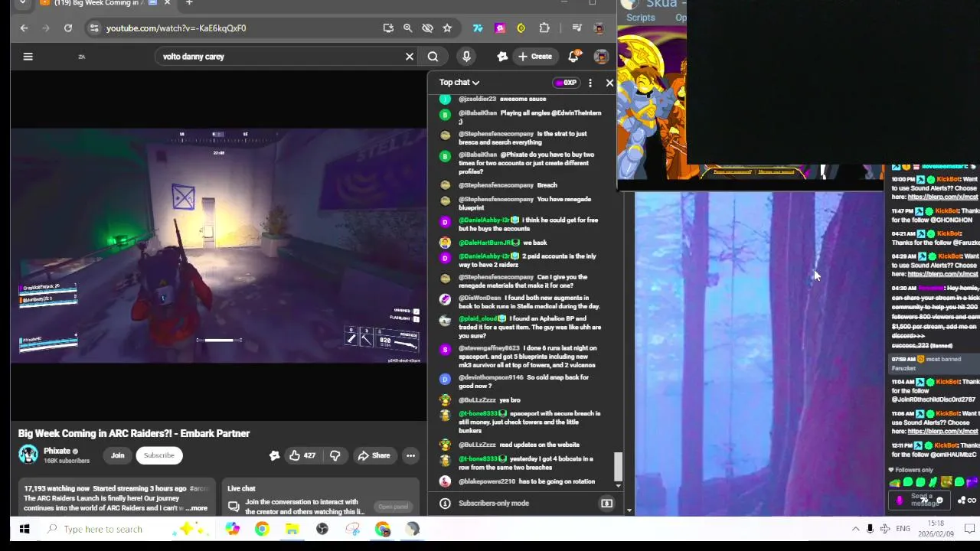Open the blue 7TV extension icon
Image resolution: width=980 pixels, height=551 pixels.
tap(478, 28)
